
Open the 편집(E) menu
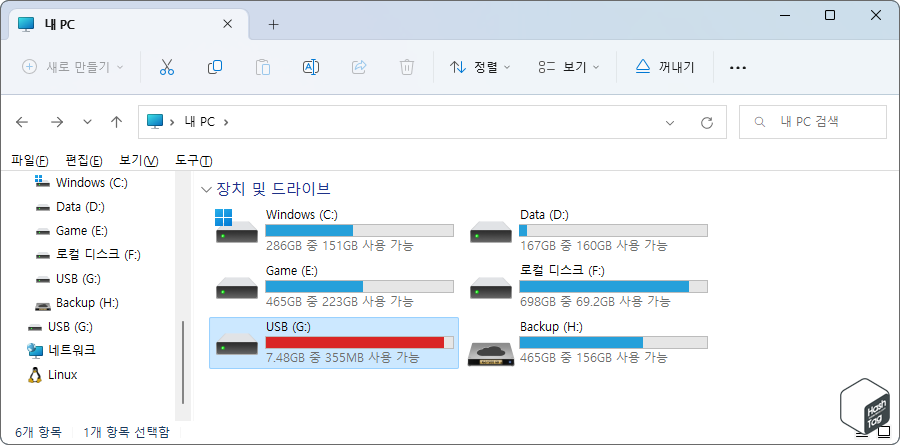[x=84, y=160]
